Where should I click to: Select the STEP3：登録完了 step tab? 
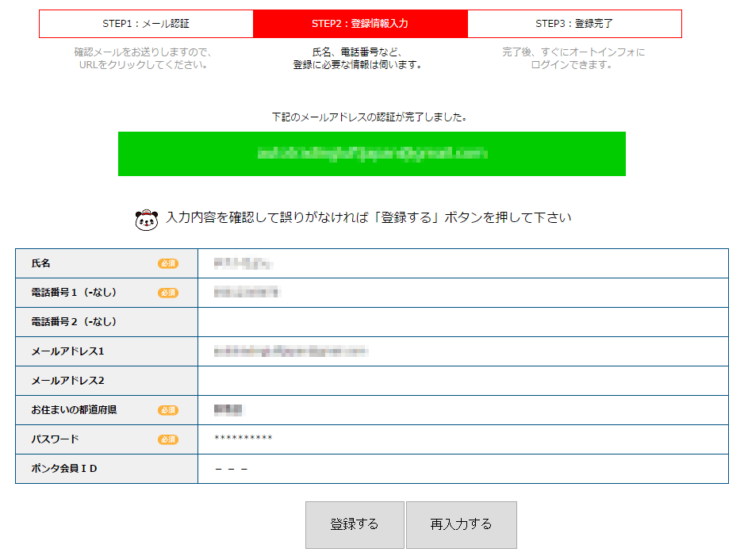[574, 24]
